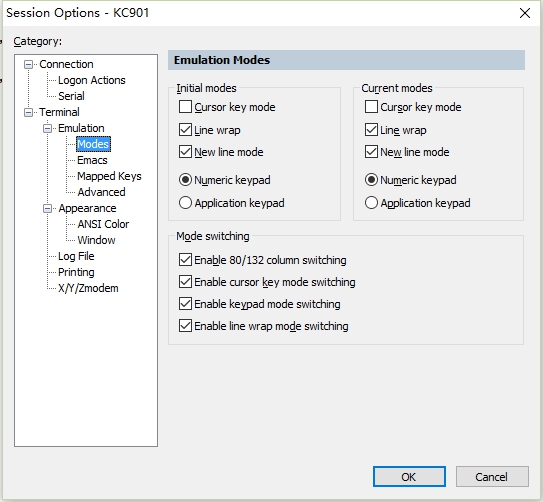Open ANSI Color category
The image size is (543, 502).
tap(103, 224)
